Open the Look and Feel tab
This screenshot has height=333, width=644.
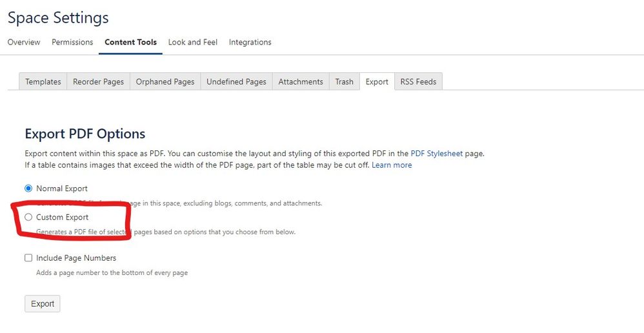193,43
